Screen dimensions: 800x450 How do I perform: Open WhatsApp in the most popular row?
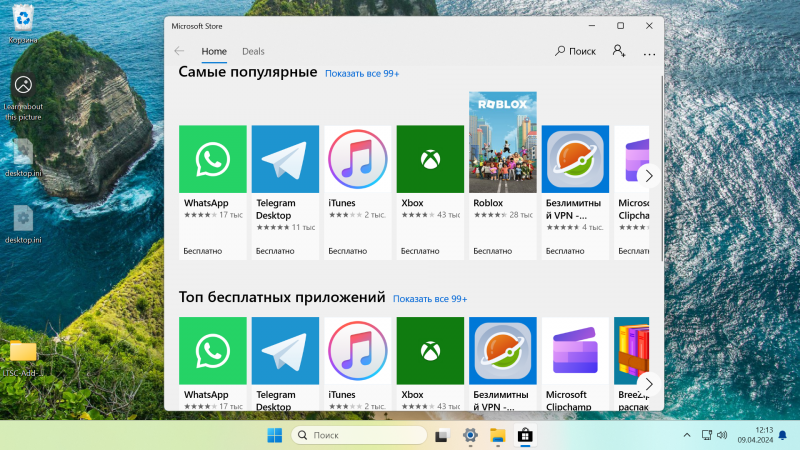click(213, 192)
